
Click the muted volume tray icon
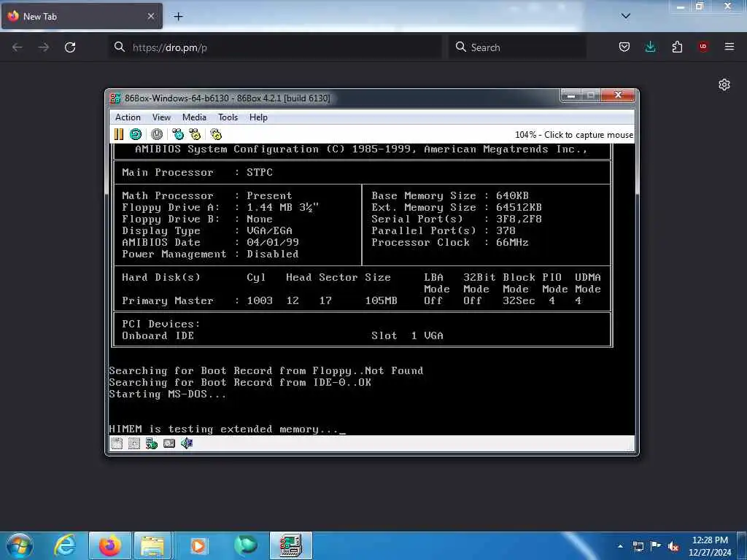pos(673,546)
